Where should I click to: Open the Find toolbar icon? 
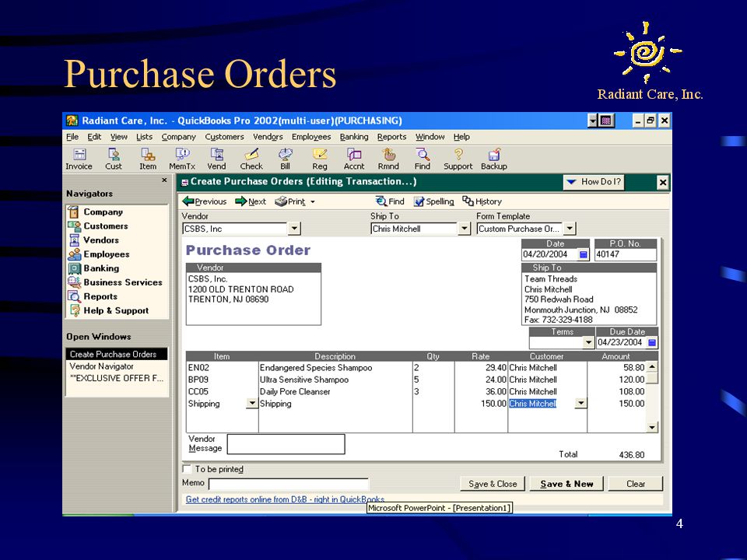pyautogui.click(x=422, y=159)
